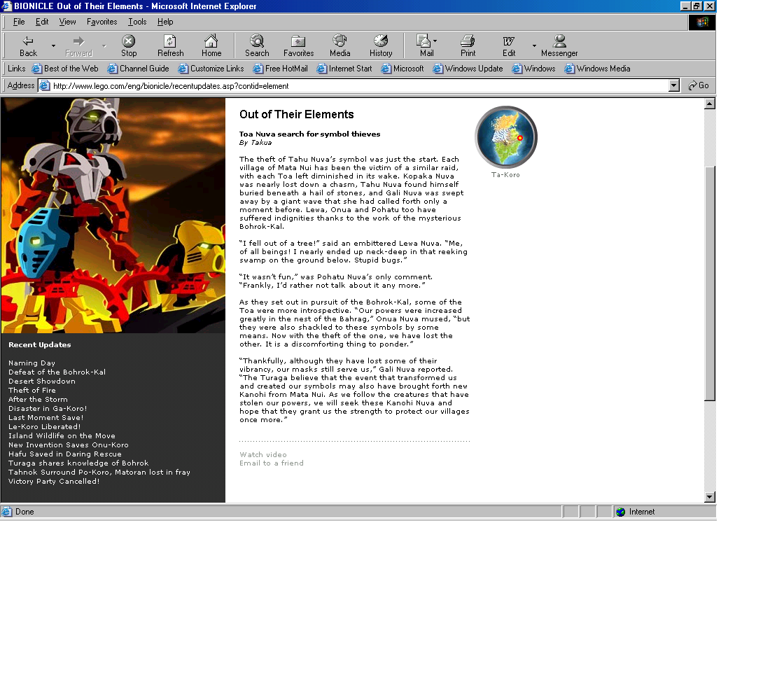Viewport: 770px width, 700px height.
Task: Open the Desert Showdown update
Action: pos(42,381)
